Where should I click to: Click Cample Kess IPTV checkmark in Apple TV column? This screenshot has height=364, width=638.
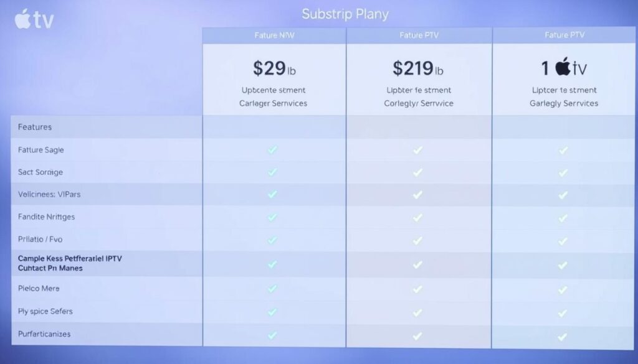point(563,264)
